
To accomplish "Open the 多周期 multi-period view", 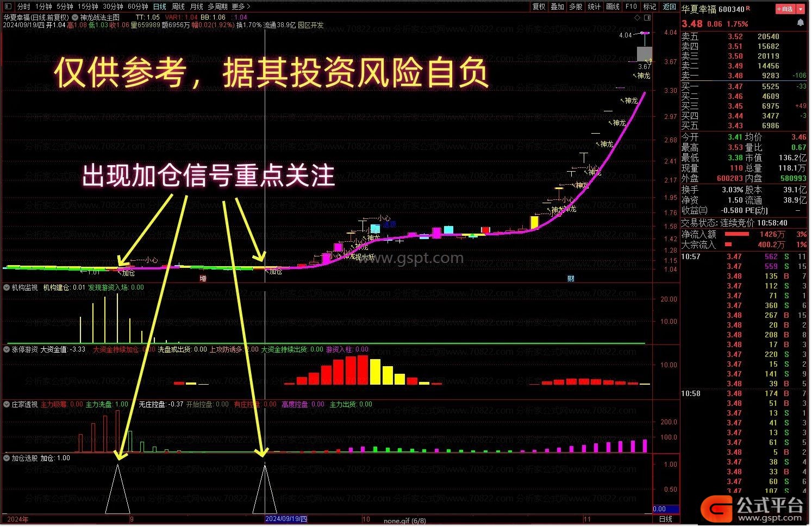I will [217, 7].
